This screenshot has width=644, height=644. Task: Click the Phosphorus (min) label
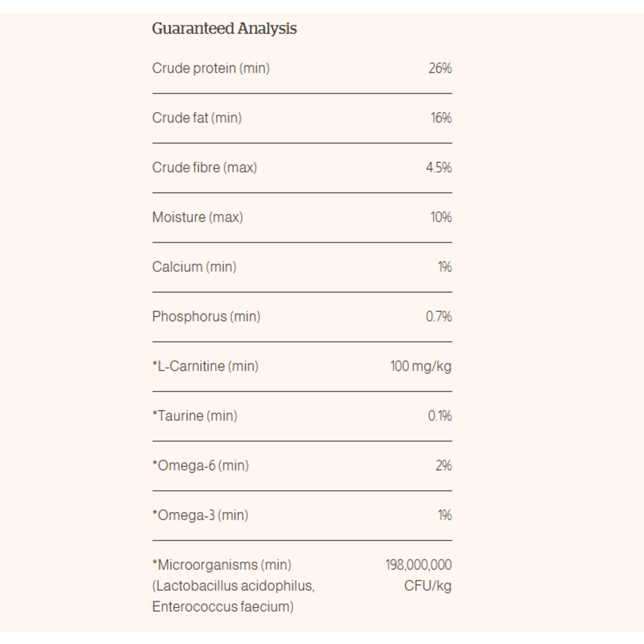[x=206, y=317]
